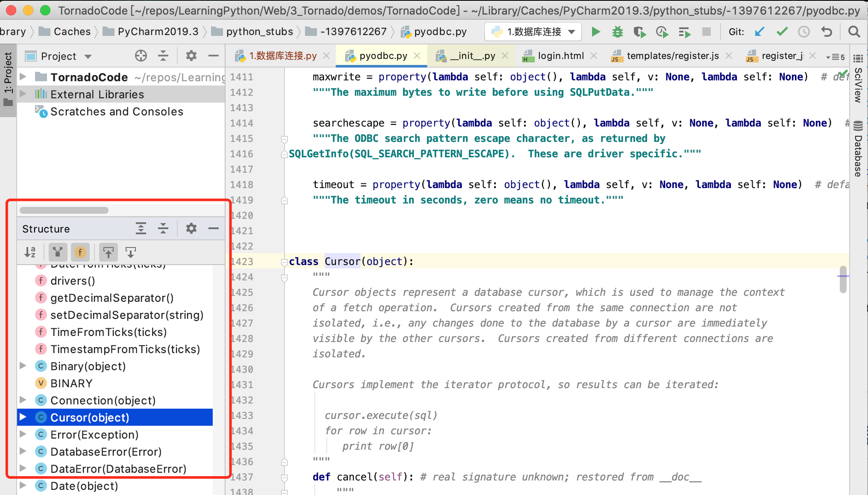The image size is (868, 495).
Task: Open Search Everywhere magnifier
Action: pos(854,32)
